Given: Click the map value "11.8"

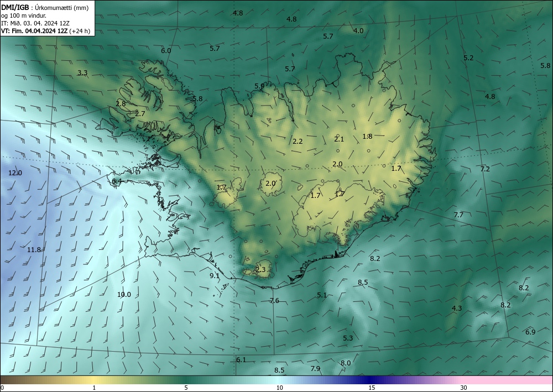Looking at the screenshot, I should click(34, 249).
